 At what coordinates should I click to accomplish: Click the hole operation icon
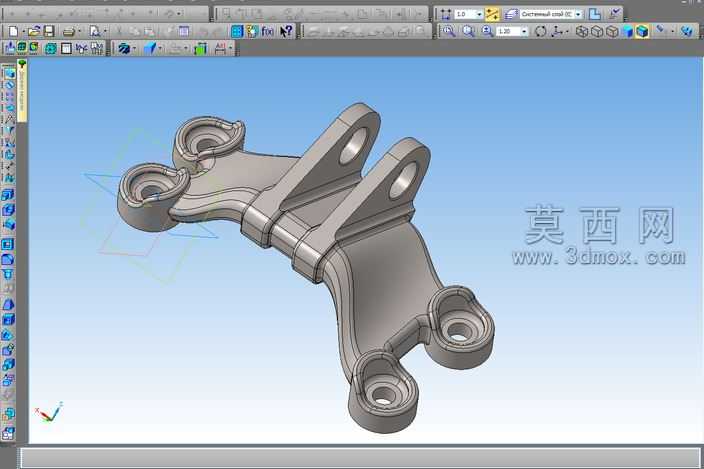click(x=8, y=274)
